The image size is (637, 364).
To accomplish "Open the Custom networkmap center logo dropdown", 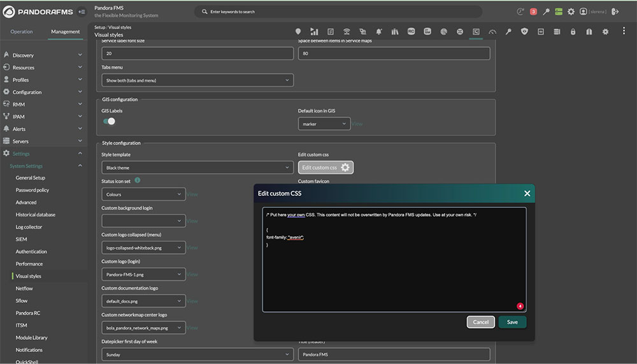I will click(x=143, y=328).
